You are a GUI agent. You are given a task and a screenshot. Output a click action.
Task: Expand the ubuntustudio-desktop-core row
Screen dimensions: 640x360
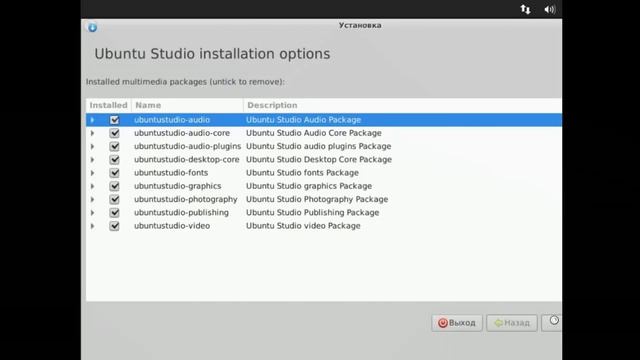coord(92,160)
